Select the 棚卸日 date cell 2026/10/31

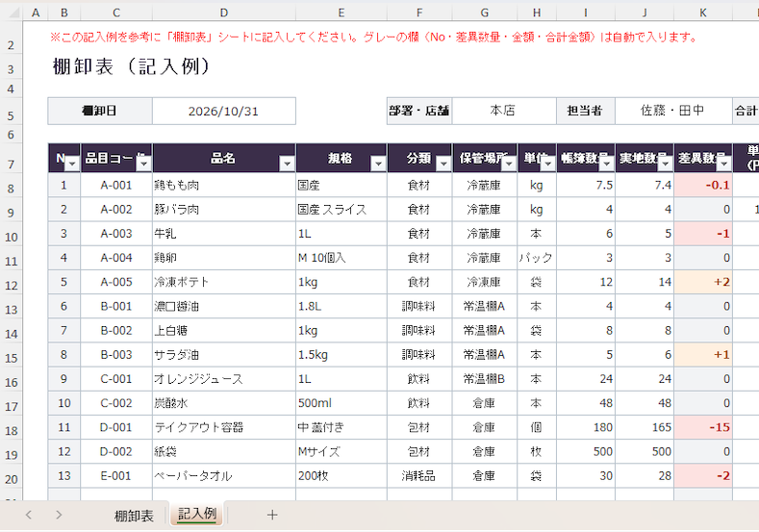(x=223, y=111)
